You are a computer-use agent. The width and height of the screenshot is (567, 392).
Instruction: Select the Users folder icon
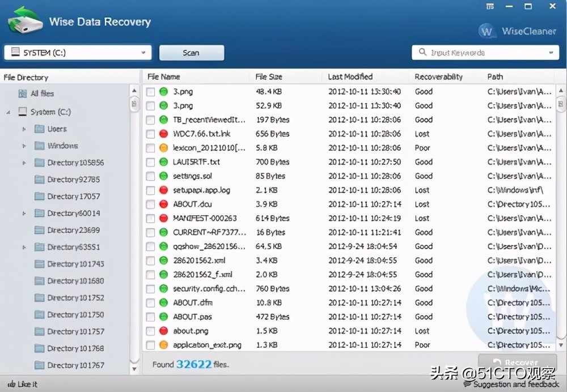[40, 129]
